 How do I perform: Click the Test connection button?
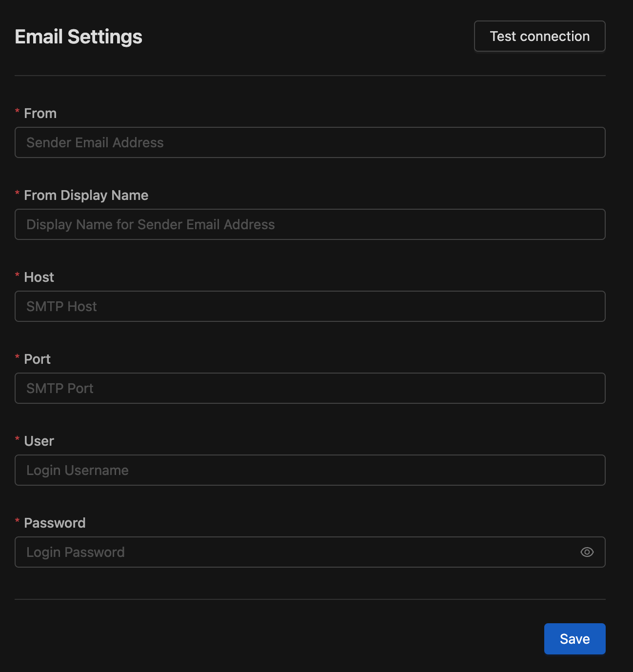pos(540,36)
